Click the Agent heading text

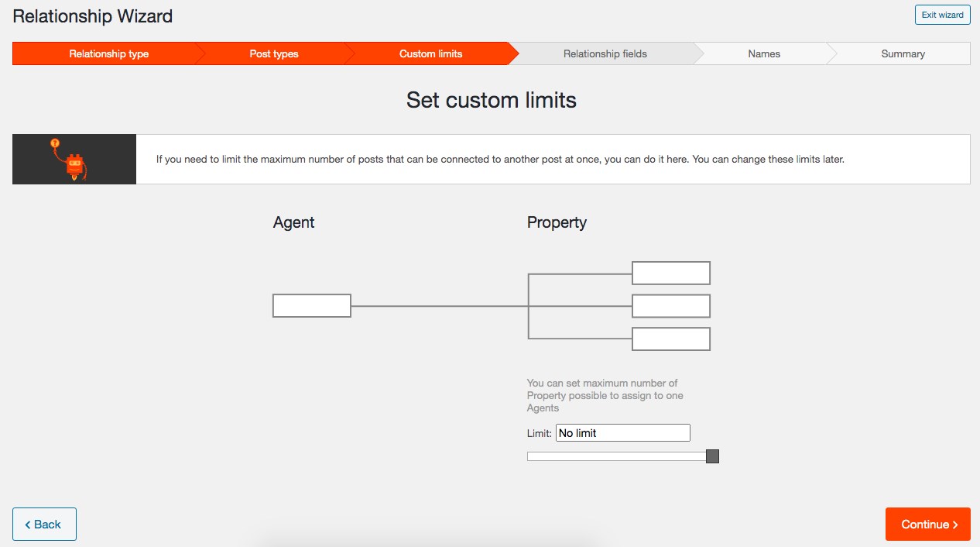point(293,223)
